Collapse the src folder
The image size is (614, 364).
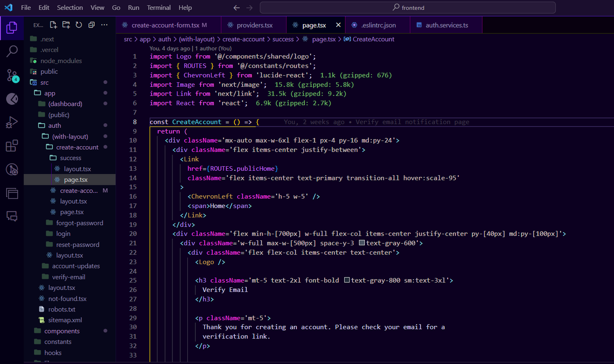[x=70, y=82]
